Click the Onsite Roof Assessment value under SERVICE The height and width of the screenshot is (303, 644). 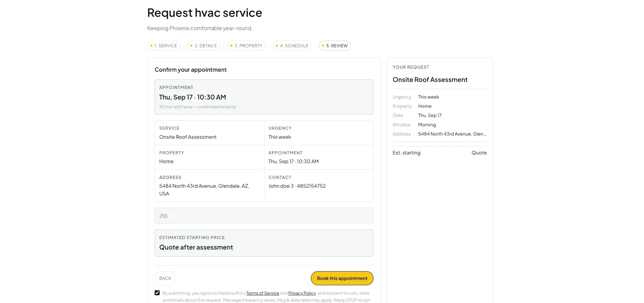click(x=188, y=137)
